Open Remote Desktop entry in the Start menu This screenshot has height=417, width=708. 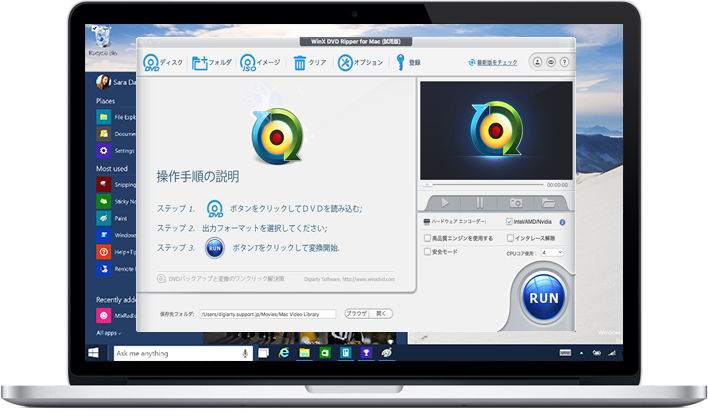pyautogui.click(x=116, y=269)
